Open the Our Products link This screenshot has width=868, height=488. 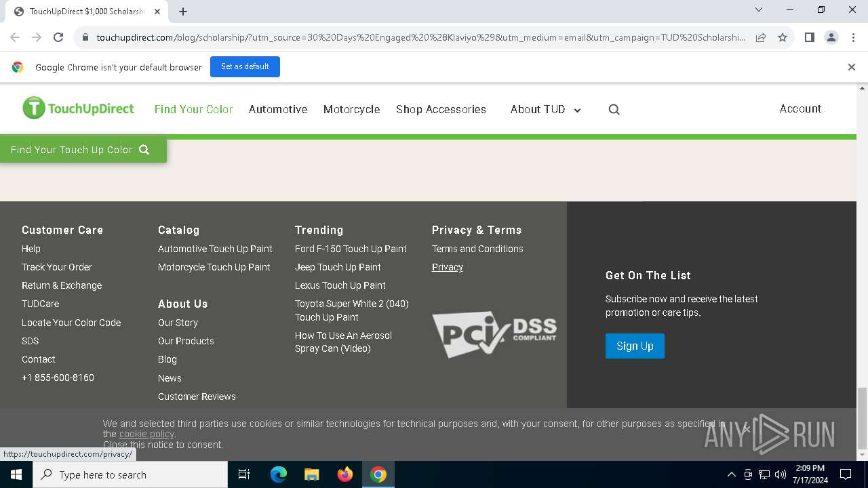pos(186,341)
